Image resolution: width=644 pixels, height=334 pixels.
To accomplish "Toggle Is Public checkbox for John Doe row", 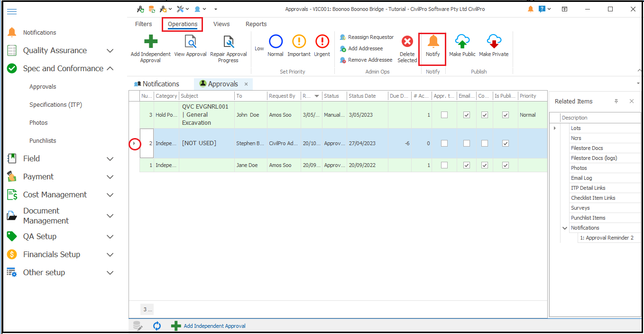I will [506, 115].
